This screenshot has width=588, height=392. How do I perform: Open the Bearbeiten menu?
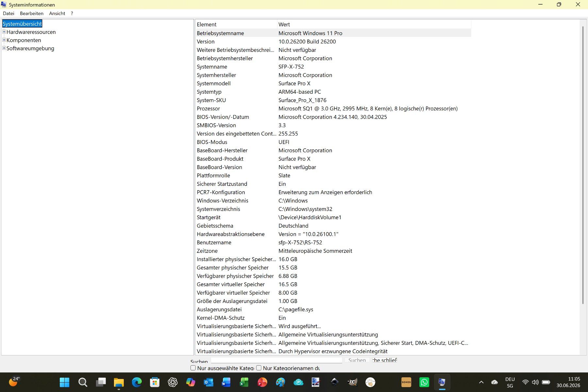tap(32, 13)
